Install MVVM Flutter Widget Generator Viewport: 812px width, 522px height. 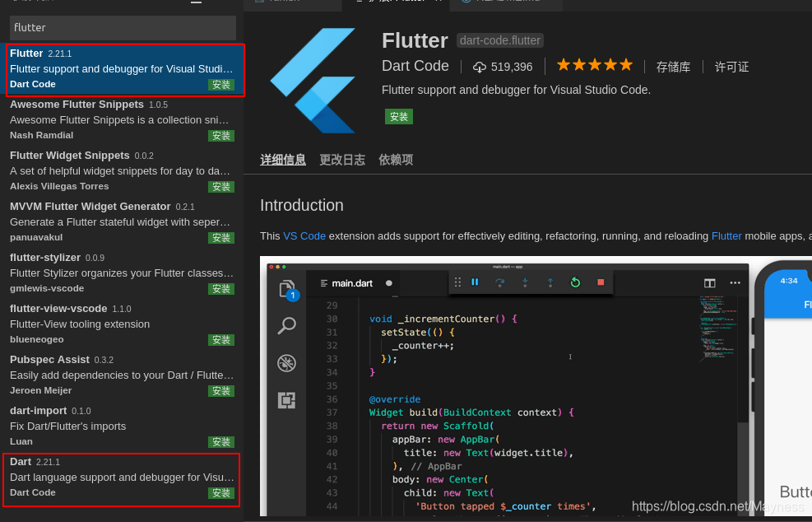click(x=221, y=238)
